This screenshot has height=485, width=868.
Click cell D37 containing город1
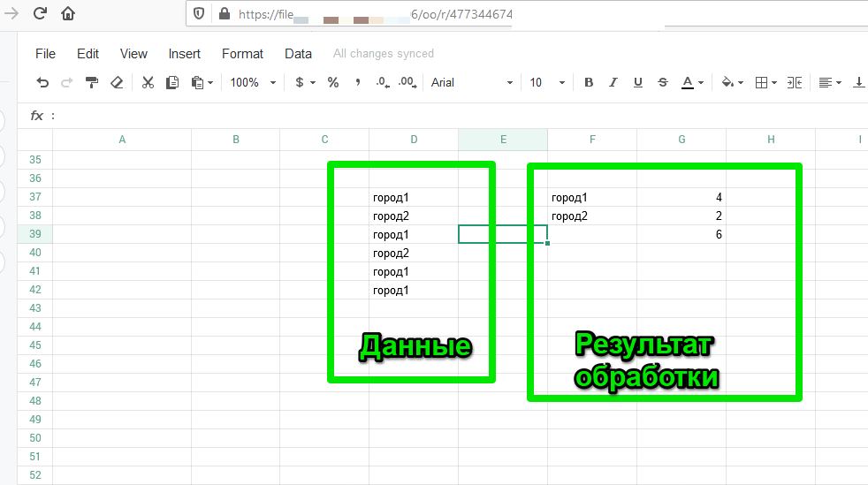[x=414, y=197]
